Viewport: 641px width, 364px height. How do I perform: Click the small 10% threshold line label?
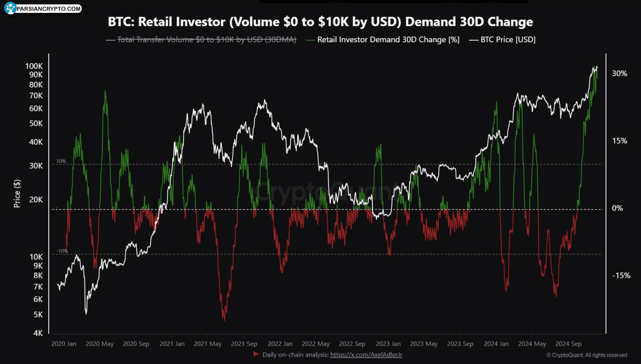61,161
